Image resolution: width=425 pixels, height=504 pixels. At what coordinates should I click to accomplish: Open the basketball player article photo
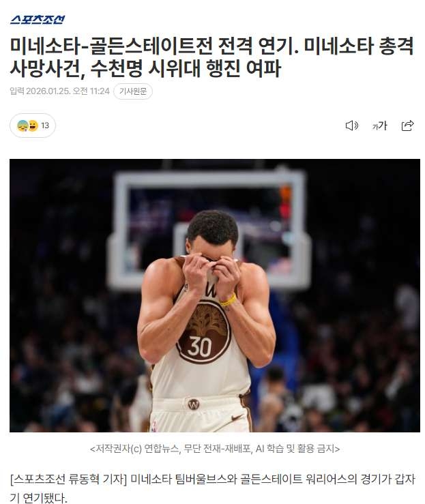215,295
